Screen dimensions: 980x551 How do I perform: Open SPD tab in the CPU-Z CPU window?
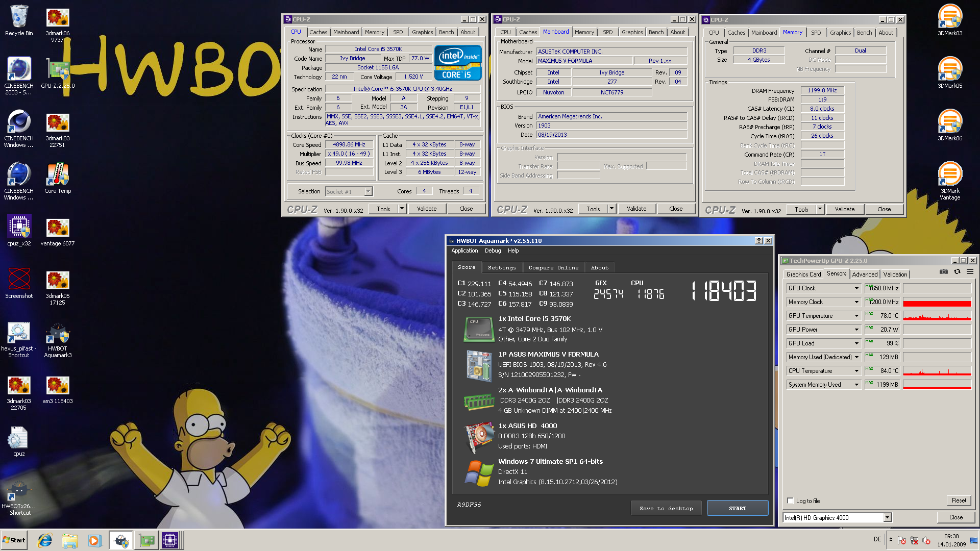point(398,32)
